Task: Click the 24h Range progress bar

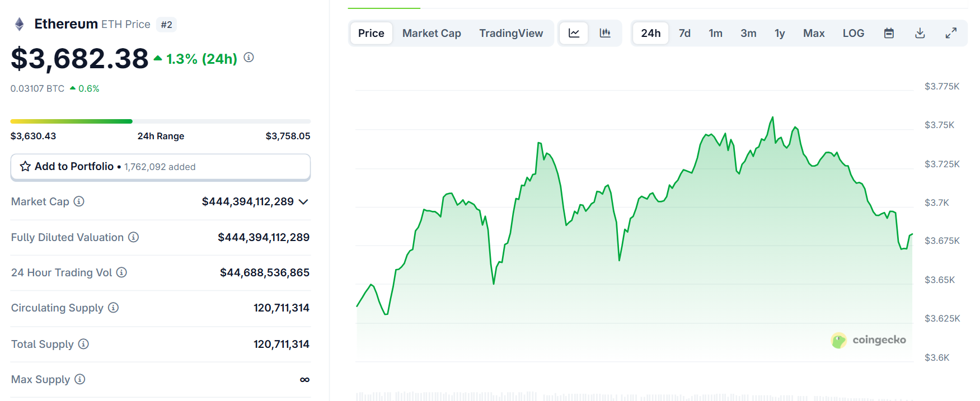Action: tap(161, 121)
